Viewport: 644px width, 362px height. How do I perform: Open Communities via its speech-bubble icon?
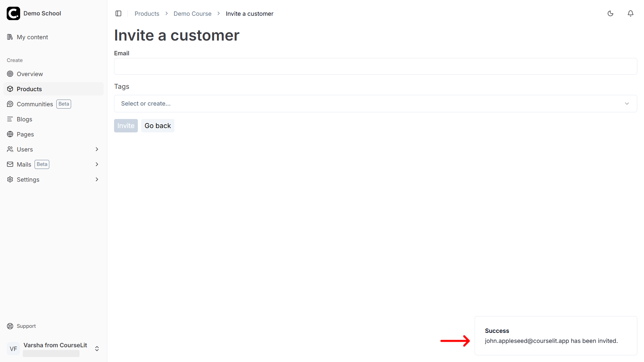tap(10, 104)
